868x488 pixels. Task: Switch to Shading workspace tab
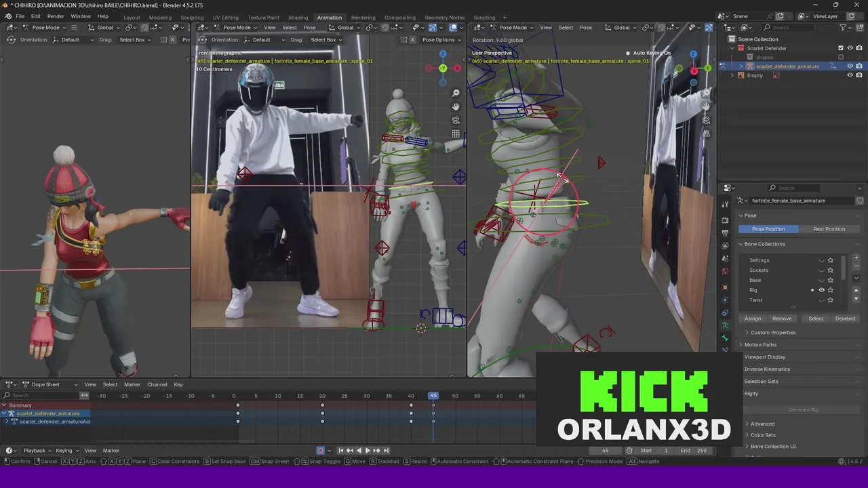point(298,18)
